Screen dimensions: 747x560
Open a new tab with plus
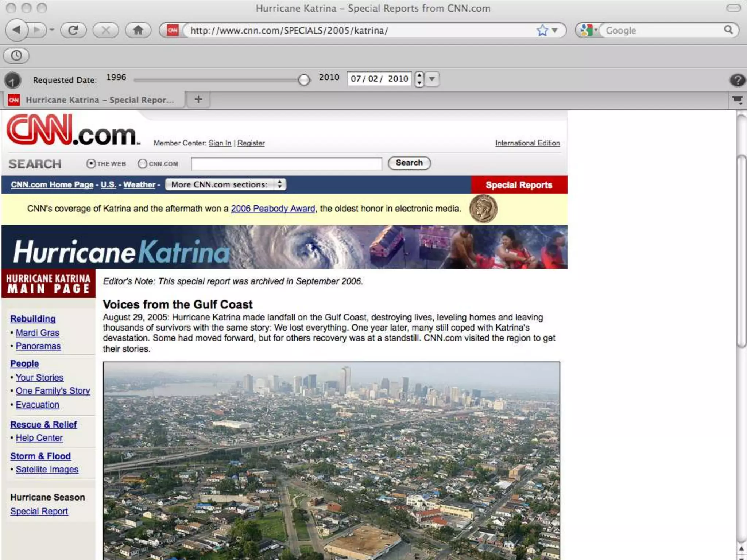tap(198, 99)
